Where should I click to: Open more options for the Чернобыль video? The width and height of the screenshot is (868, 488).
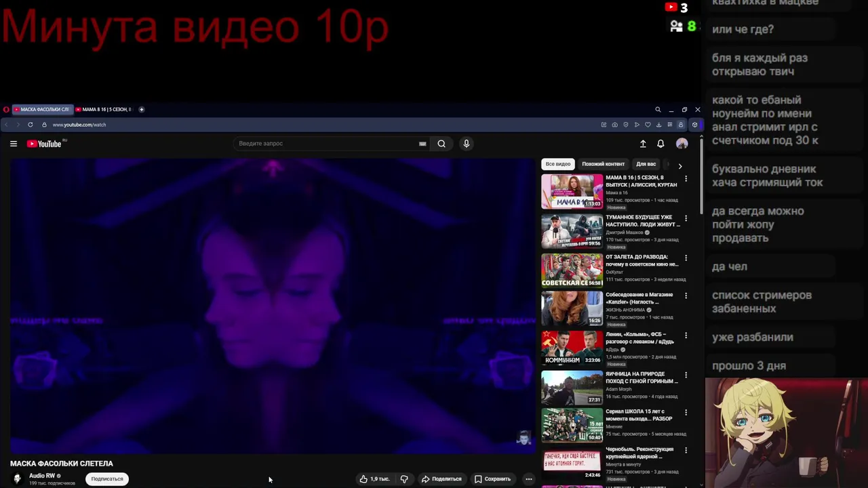click(686, 450)
